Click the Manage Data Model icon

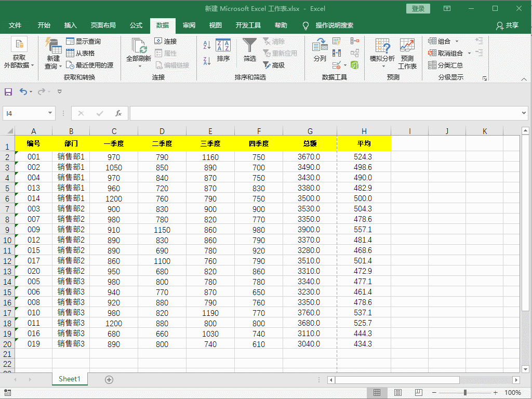click(355, 65)
